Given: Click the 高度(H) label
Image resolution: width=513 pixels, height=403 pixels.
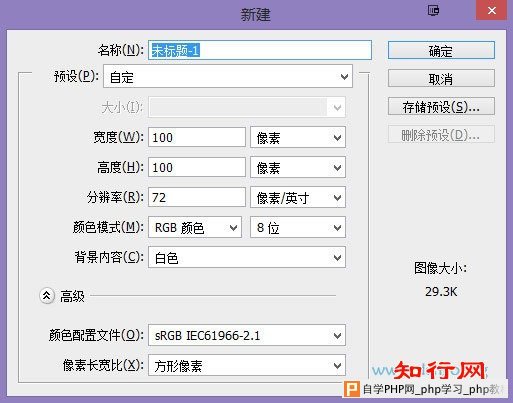Looking at the screenshot, I should (x=120, y=167).
